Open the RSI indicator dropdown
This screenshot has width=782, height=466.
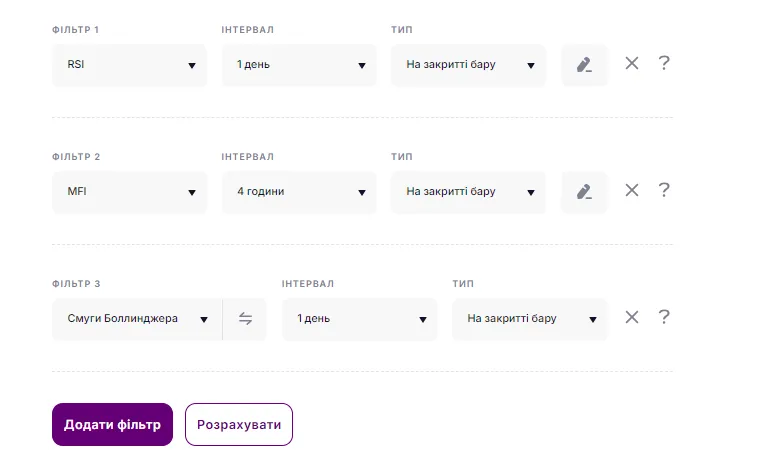(129, 65)
